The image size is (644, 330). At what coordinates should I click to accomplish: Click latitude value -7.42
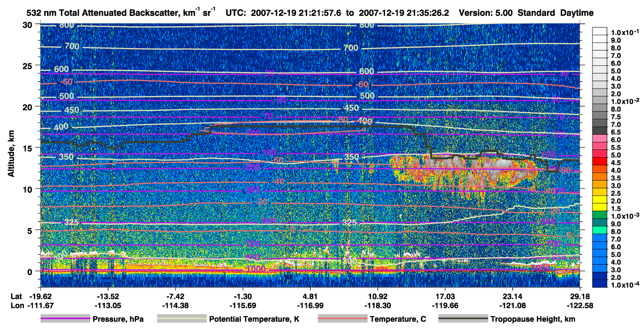176,297
